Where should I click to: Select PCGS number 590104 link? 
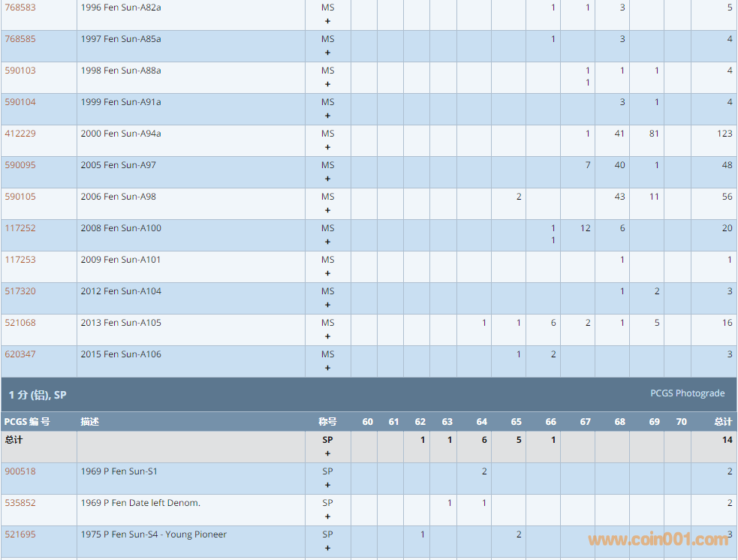pos(20,102)
